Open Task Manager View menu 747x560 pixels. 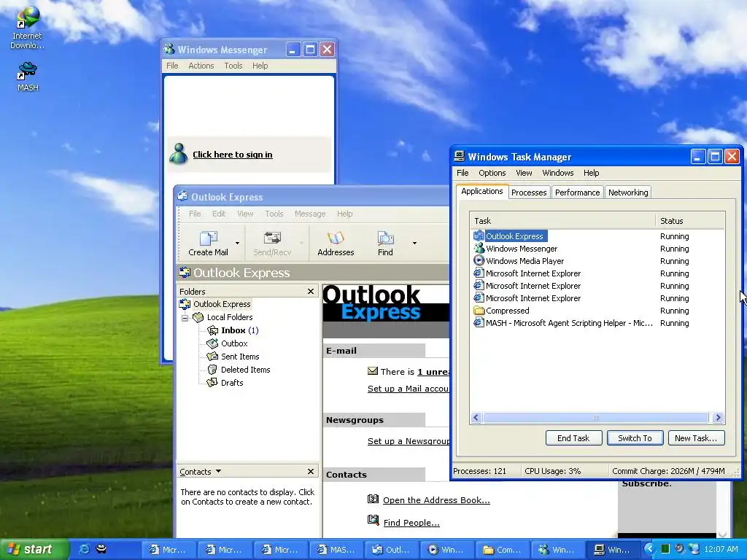point(524,173)
